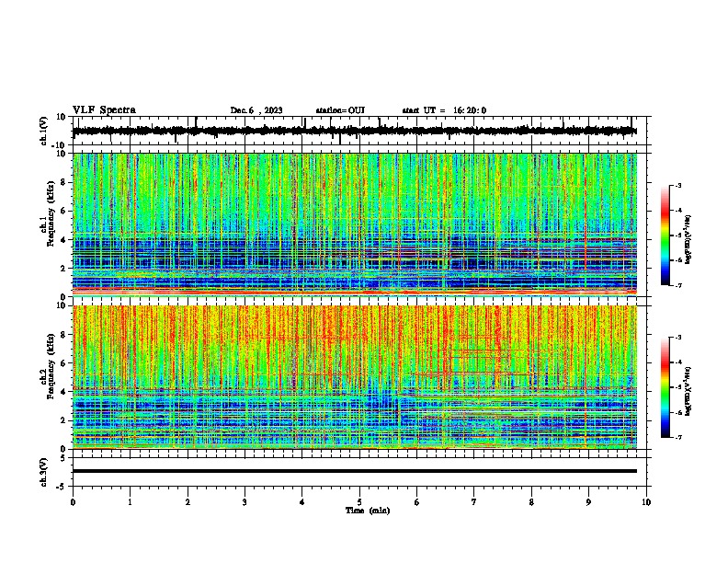Viewport: 728px width, 563px height.
Task: Click the log(PSD) title beside ch.2 color bar
Action: pyautogui.click(x=688, y=391)
